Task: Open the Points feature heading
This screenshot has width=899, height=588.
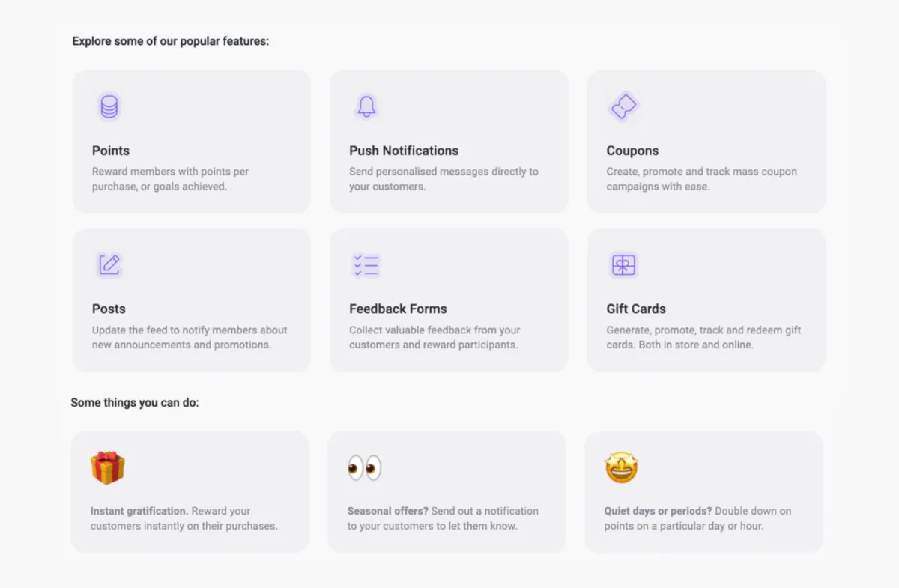Action: click(111, 151)
